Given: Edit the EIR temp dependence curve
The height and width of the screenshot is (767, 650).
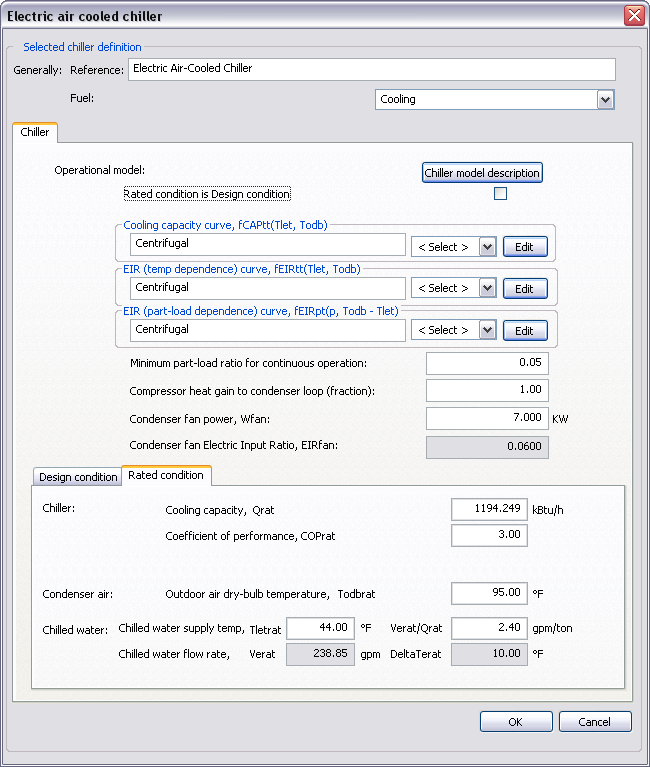Looking at the screenshot, I should pos(524,288).
